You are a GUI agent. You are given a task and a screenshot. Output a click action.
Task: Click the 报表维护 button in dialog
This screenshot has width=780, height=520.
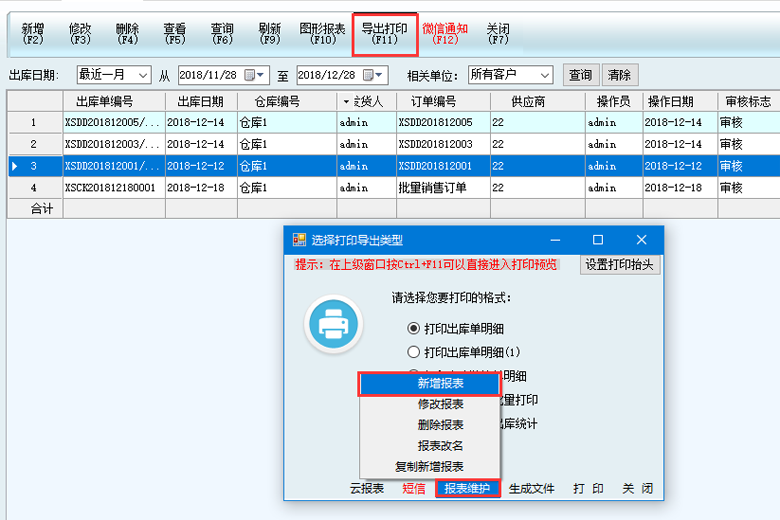click(x=467, y=489)
